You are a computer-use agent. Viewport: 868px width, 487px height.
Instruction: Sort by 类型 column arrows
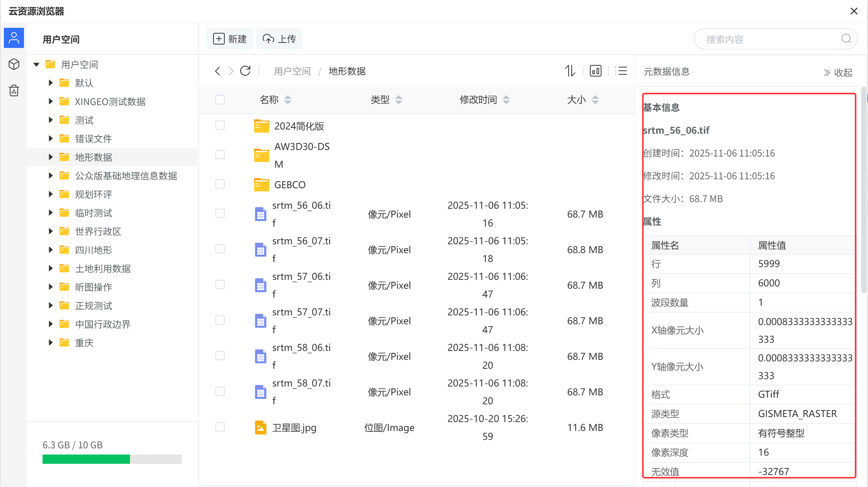(399, 100)
